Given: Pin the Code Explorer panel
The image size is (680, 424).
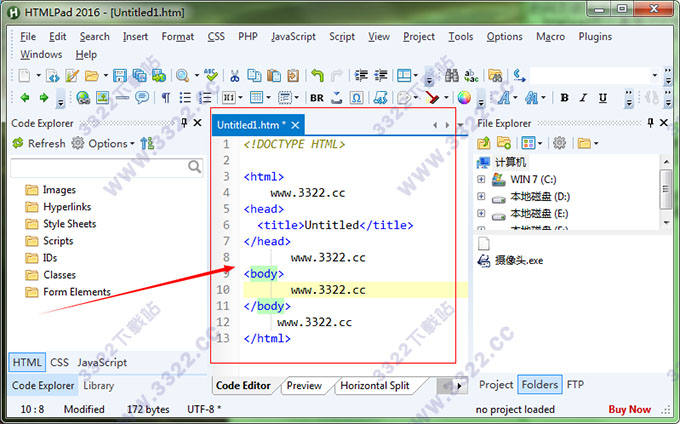Looking at the screenshot, I should [184, 123].
